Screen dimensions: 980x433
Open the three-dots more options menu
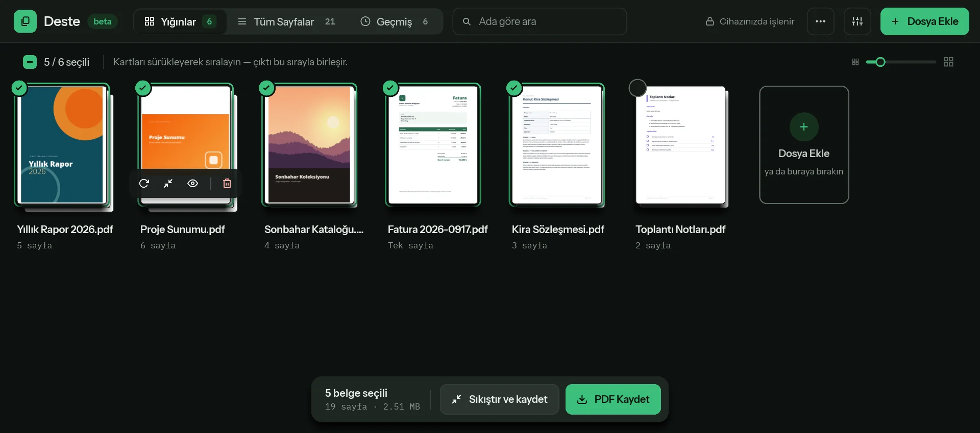pyautogui.click(x=821, y=21)
